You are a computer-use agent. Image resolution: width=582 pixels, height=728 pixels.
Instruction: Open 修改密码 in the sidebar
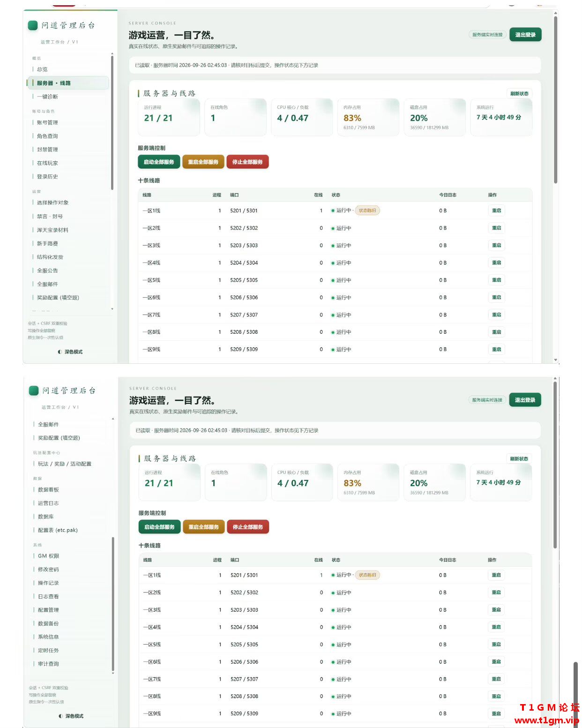48,570
